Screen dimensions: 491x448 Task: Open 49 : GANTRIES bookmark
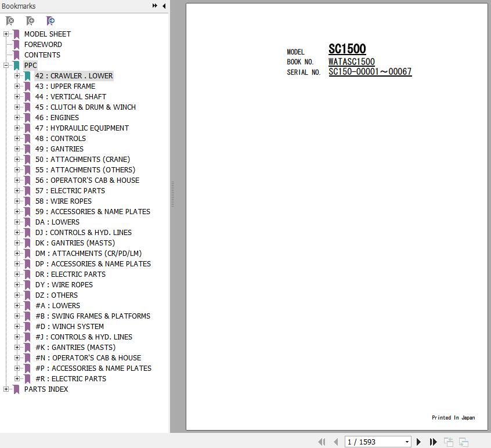pos(59,149)
